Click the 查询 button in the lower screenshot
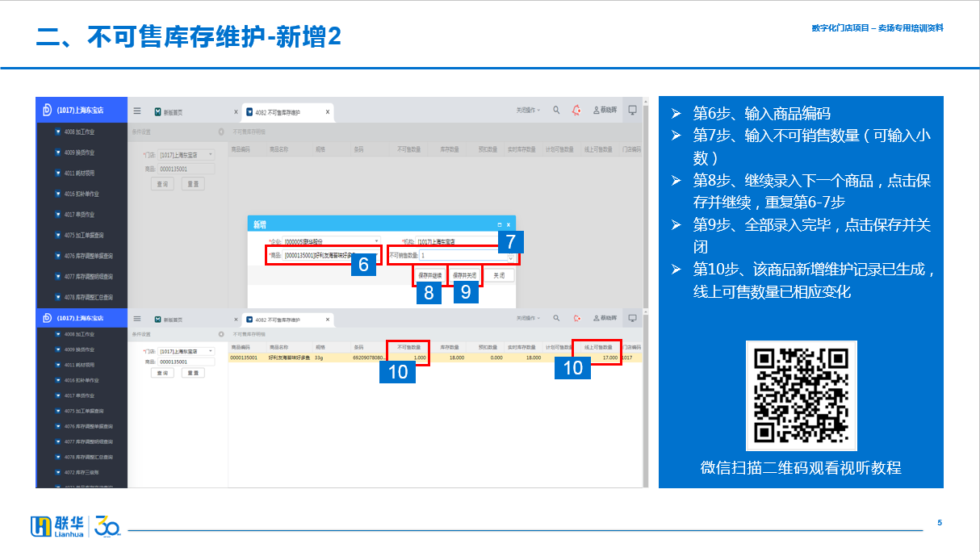This screenshot has width=980, height=552. tap(162, 373)
